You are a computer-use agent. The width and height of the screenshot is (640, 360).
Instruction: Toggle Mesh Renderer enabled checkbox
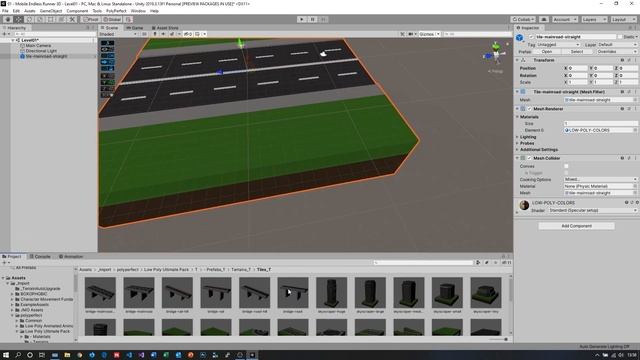click(530, 109)
